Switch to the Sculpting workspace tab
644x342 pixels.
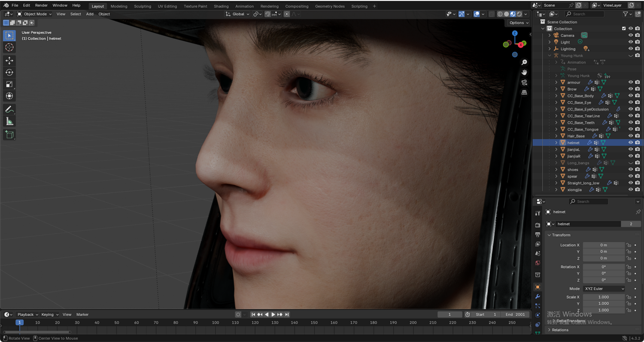[142, 6]
